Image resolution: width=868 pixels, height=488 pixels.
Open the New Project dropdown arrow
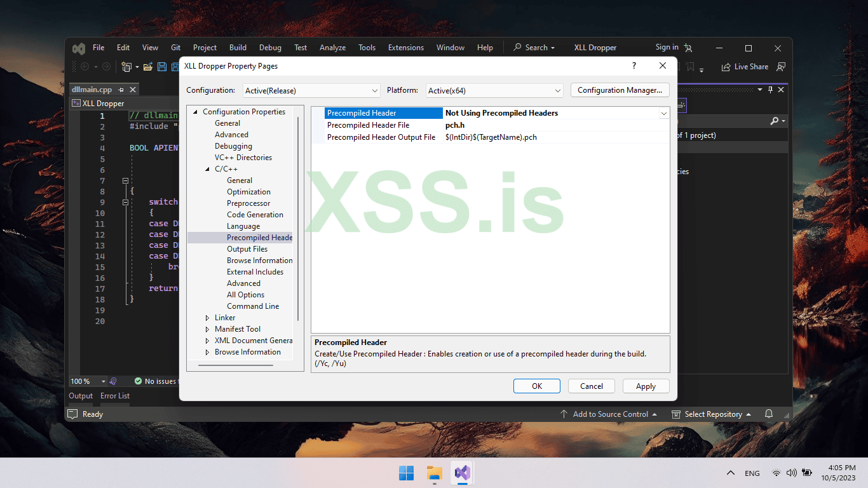(x=136, y=67)
